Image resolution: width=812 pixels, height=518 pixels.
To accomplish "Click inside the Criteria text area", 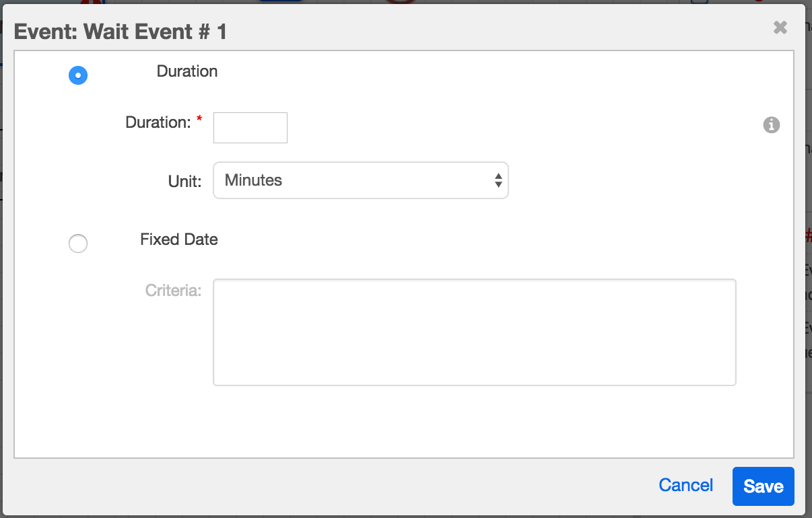I will tap(474, 332).
